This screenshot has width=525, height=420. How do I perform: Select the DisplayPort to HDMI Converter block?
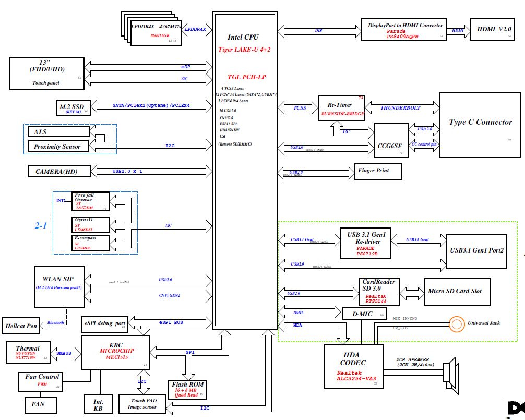(x=405, y=30)
